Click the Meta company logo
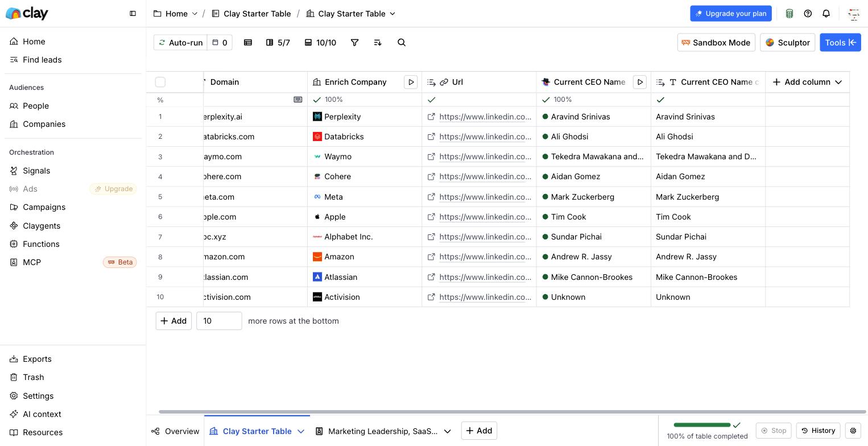 (x=317, y=197)
